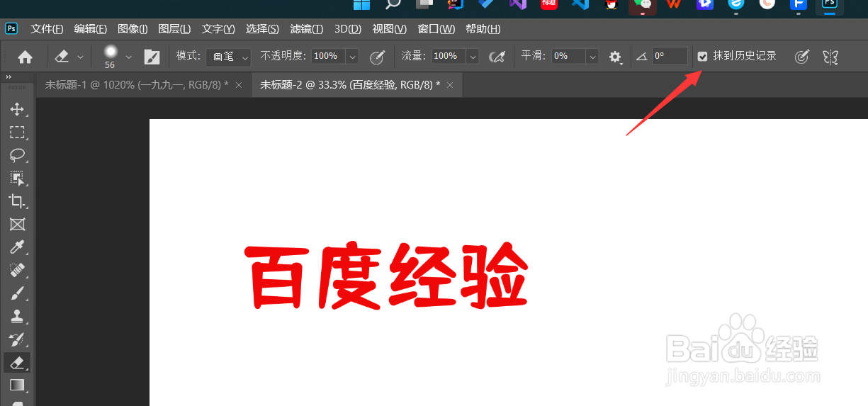This screenshot has height=406, width=868.
Task: Select the History Brush tool
Action: click(x=17, y=339)
